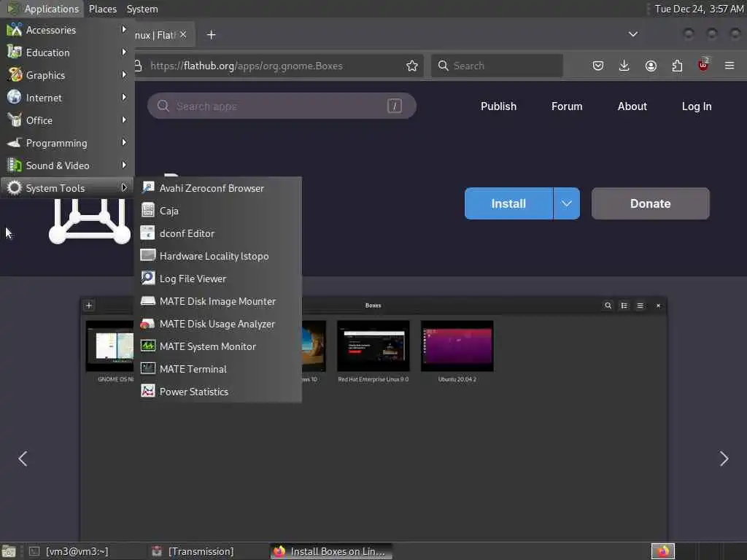
Task: Open the Firefox hamburger menu
Action: (x=729, y=66)
